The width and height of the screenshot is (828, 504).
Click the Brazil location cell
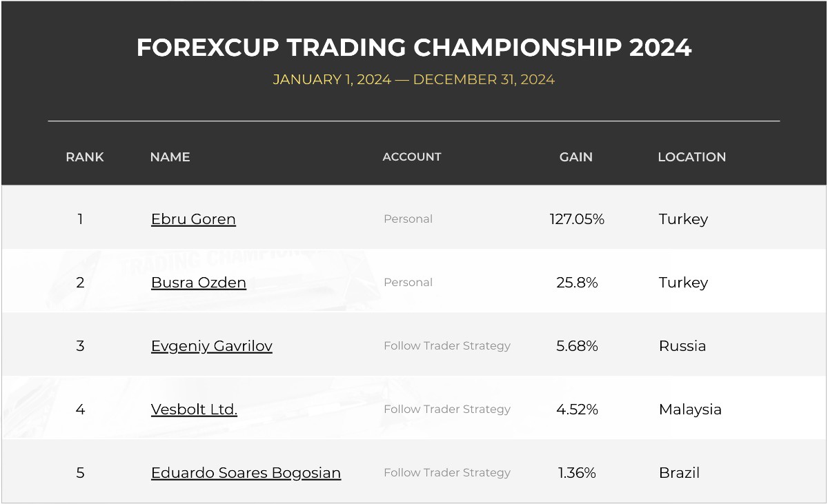679,473
